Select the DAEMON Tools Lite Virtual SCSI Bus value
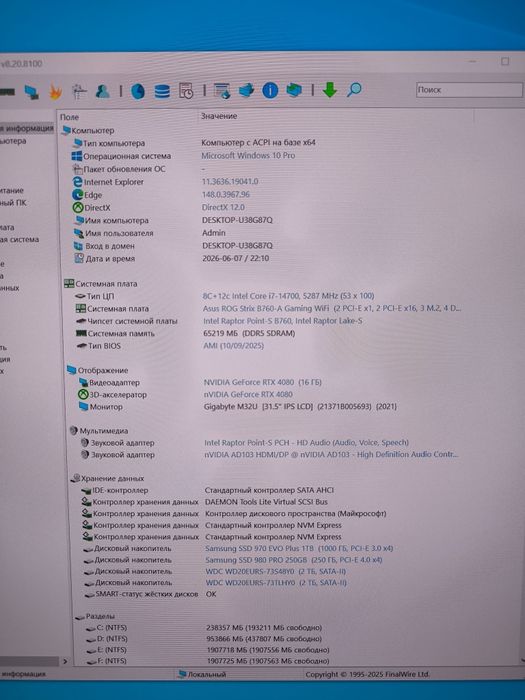 266,502
